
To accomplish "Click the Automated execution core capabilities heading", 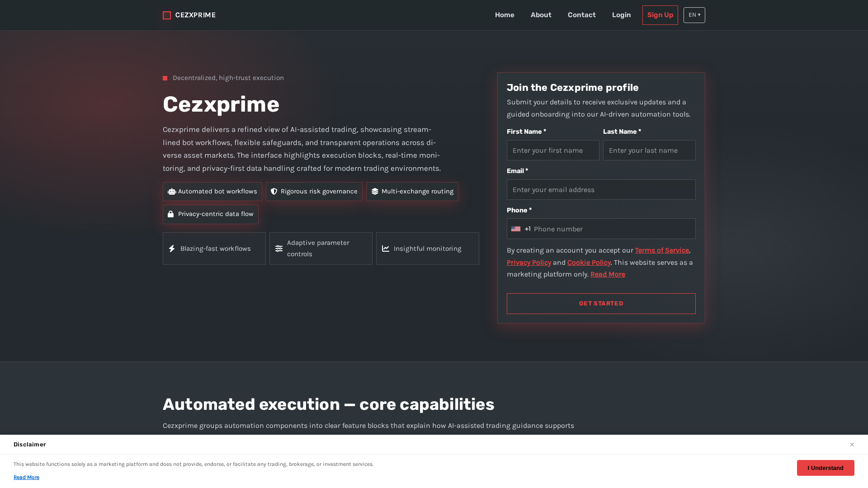I will (329, 404).
